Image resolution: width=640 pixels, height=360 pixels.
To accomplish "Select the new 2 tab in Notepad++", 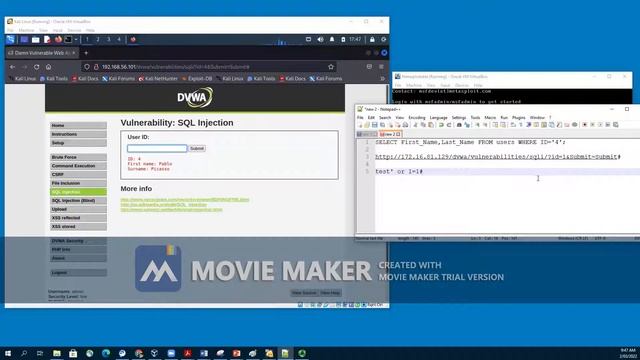I will tap(390, 134).
